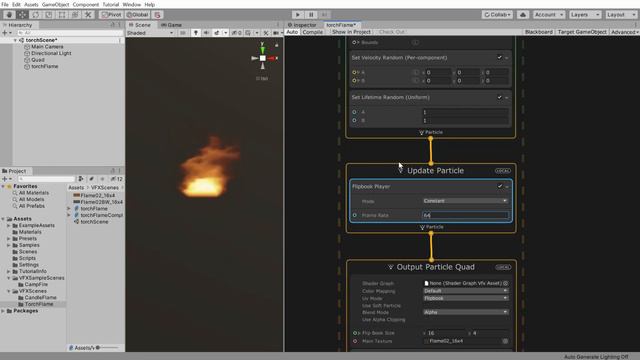Screen dimensions: 640x360
Task: Toggle Pivot handle position
Action: (111, 15)
